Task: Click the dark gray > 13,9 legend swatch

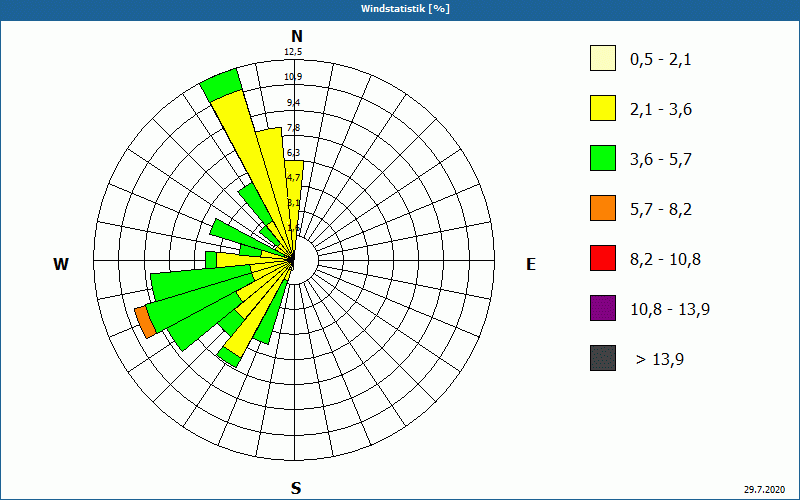Action: pos(603,358)
